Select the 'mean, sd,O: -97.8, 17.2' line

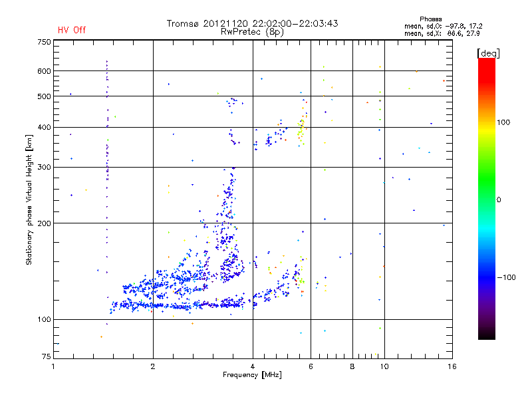443,27
